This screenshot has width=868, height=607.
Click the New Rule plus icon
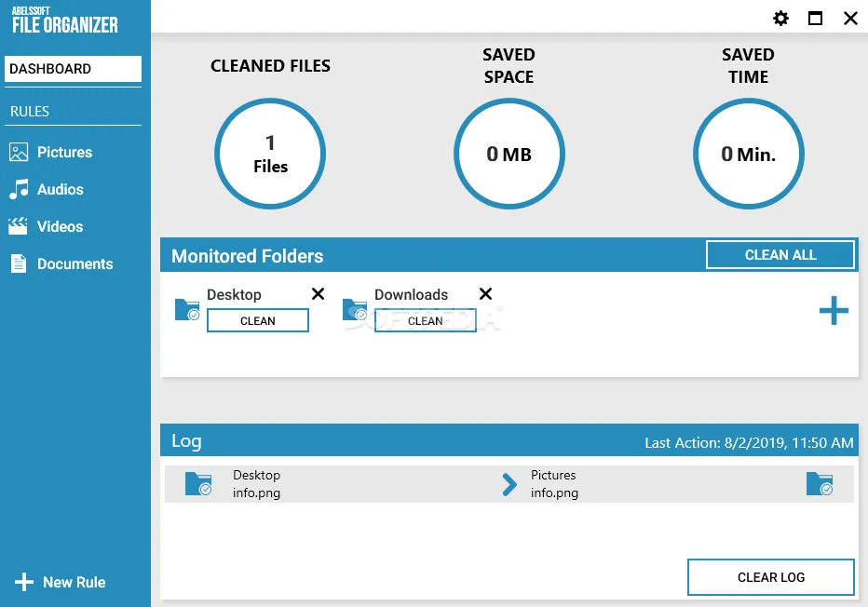click(24, 582)
